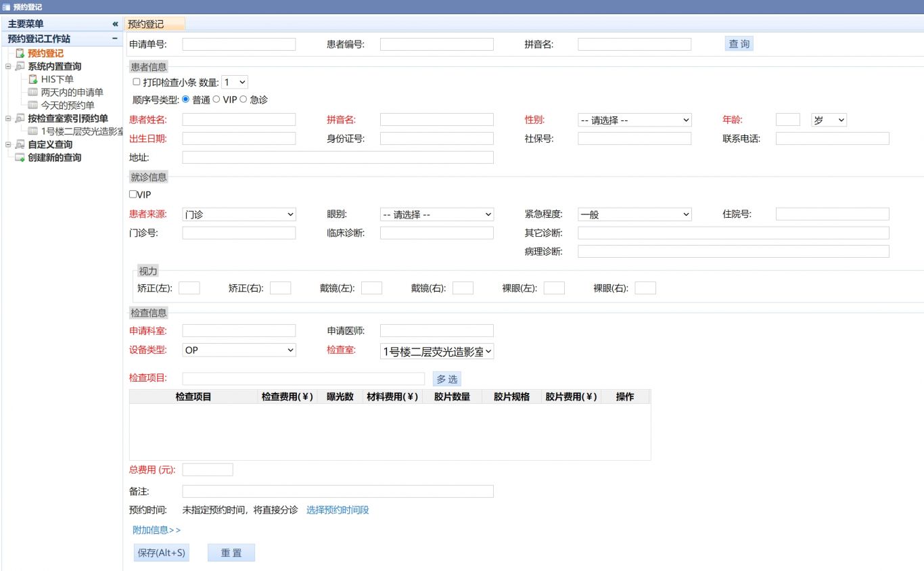Collapse the 自定义查询 tree node
Image resolution: width=924 pixels, height=571 pixels.
7,144
